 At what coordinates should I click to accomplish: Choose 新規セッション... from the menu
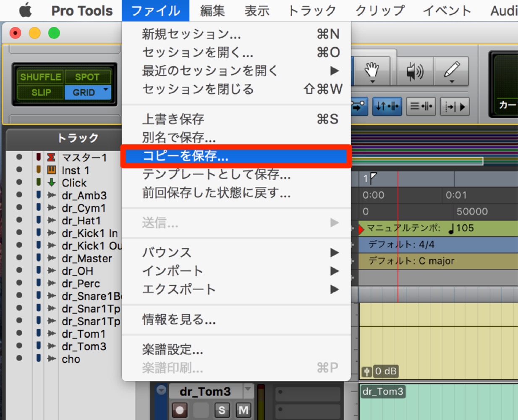236,34
